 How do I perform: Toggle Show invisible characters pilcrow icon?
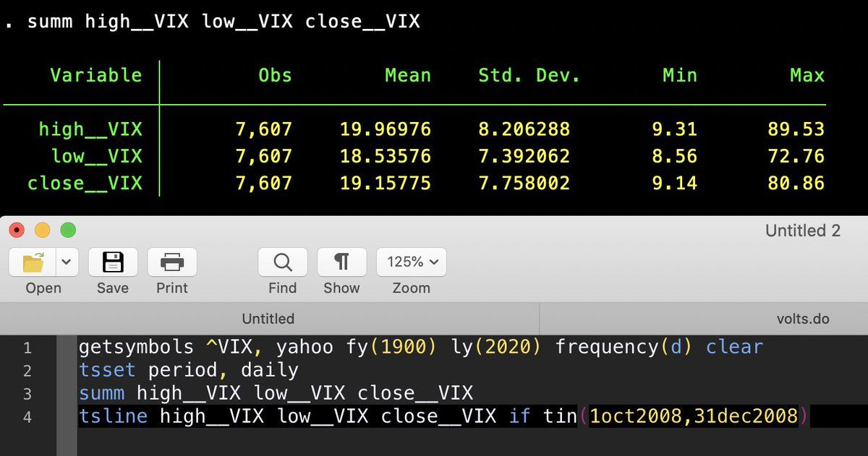pyautogui.click(x=341, y=262)
